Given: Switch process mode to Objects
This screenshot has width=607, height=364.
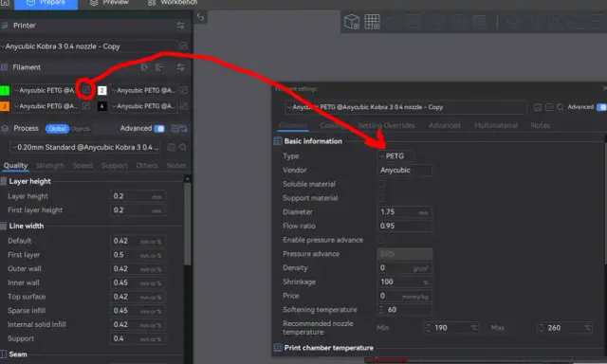Looking at the screenshot, I should point(81,129).
